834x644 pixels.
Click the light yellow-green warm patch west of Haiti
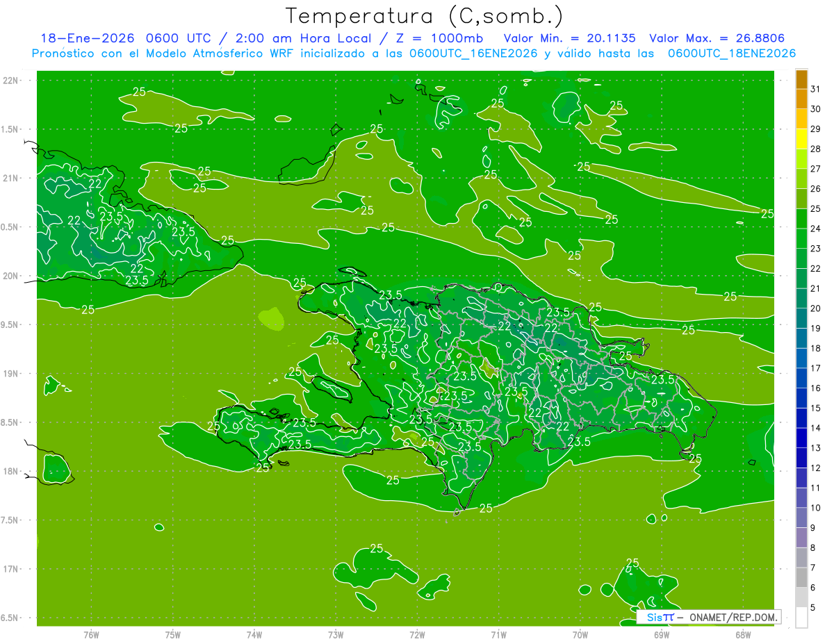[271, 320]
